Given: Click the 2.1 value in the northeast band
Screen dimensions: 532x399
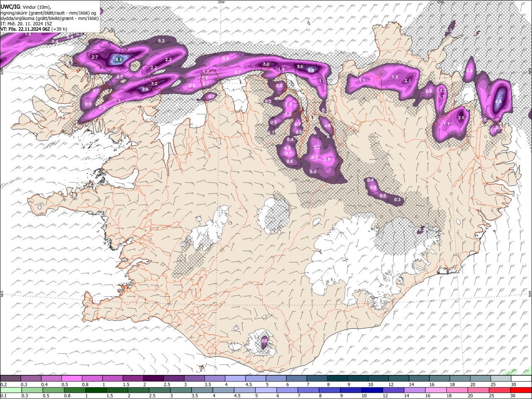Looking at the screenshot, I should (408, 81).
